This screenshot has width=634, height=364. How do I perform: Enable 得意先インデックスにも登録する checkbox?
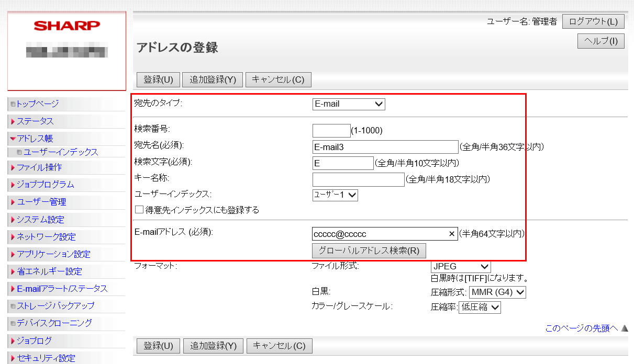pyautogui.click(x=139, y=210)
